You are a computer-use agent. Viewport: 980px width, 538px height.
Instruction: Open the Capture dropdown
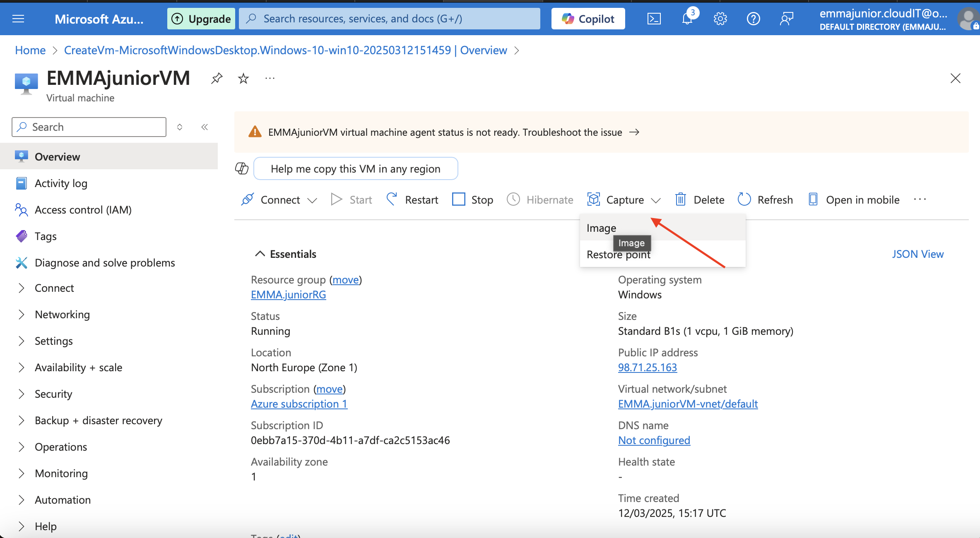(624, 199)
